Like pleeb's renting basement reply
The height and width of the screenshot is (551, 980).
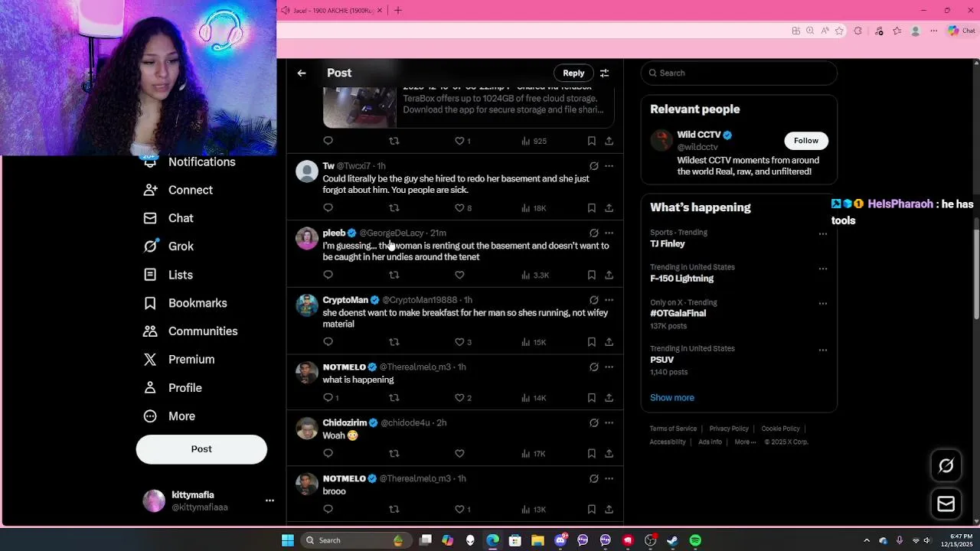point(459,275)
